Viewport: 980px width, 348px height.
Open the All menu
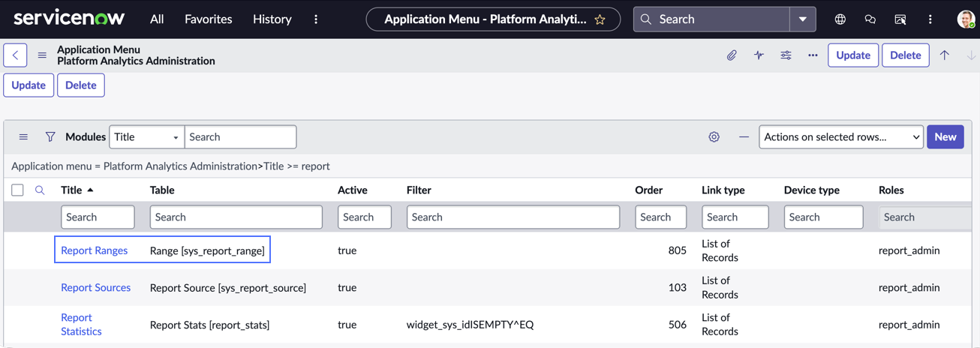pos(157,19)
